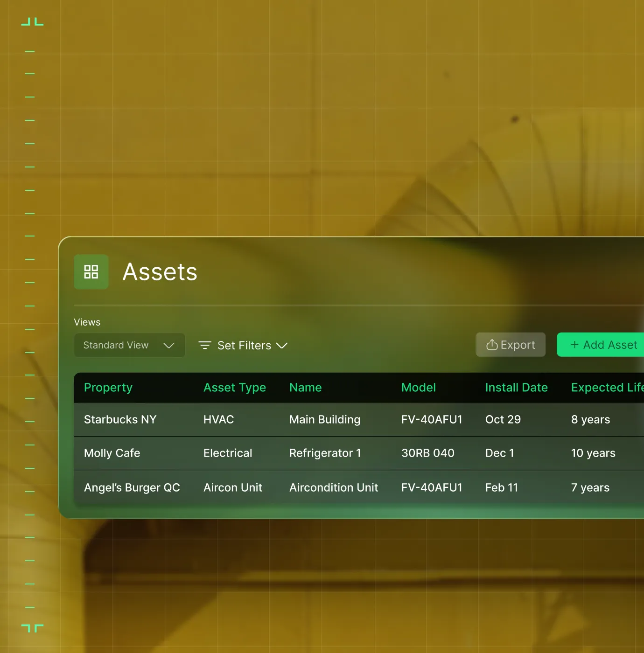Click the 8 years expected life cell
Screen dimensions: 644x653
pos(591,419)
